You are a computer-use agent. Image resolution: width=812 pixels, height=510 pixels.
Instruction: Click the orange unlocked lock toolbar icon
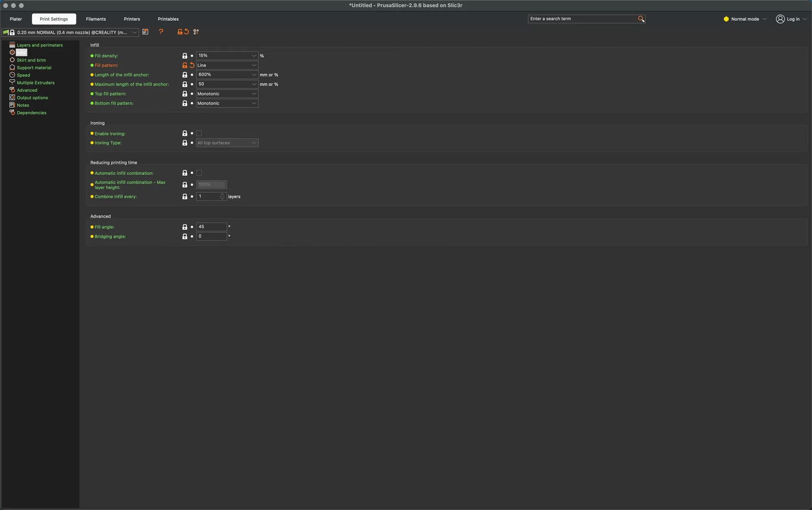[180, 32]
